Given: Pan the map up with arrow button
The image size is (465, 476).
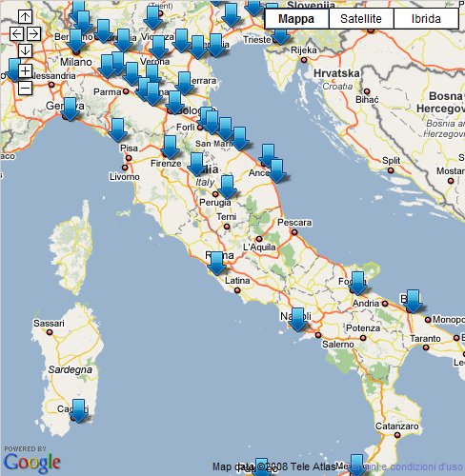Looking at the screenshot, I should coord(25,16).
